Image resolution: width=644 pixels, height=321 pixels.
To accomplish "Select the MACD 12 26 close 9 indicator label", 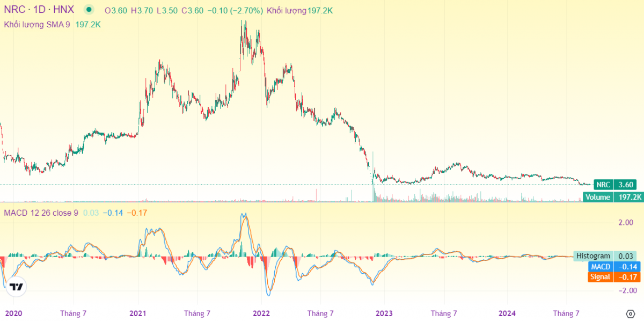I will pyautogui.click(x=41, y=213).
